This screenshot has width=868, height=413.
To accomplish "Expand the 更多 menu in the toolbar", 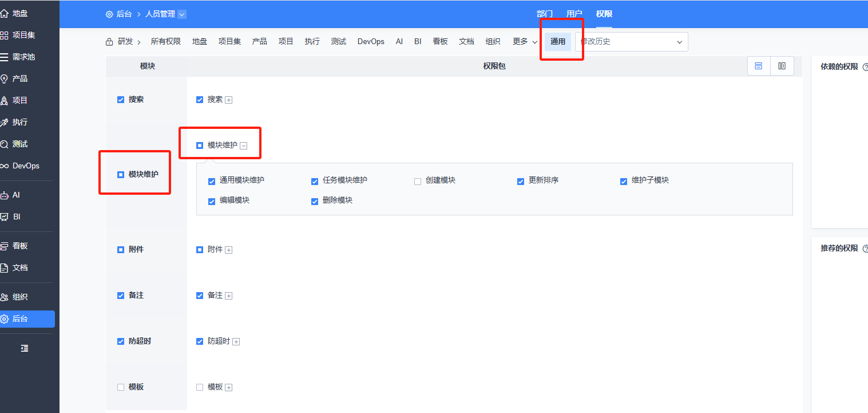I will 525,42.
